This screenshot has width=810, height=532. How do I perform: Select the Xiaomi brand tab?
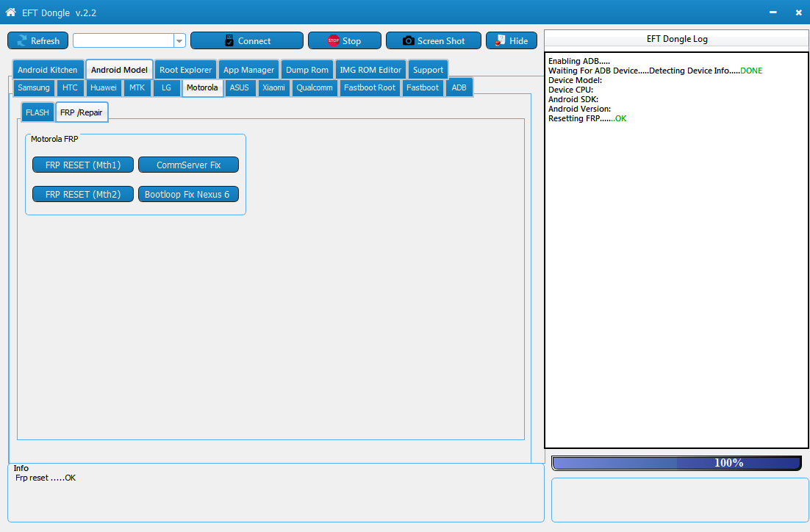(x=273, y=87)
